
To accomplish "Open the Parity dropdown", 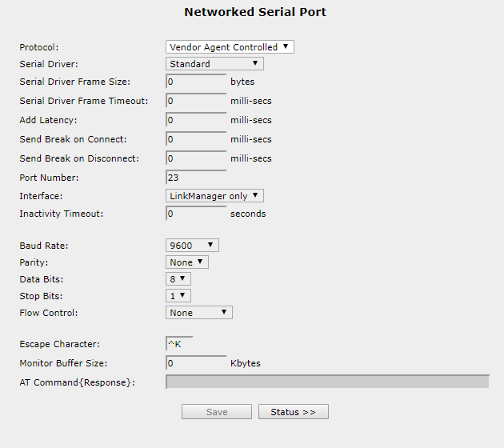I will click(x=187, y=262).
